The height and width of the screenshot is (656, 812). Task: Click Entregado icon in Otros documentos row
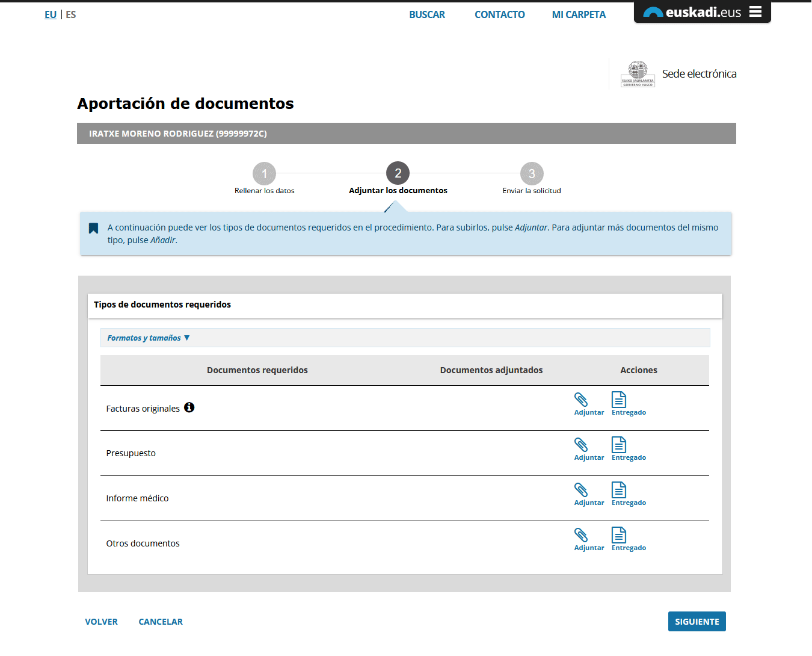coord(619,536)
